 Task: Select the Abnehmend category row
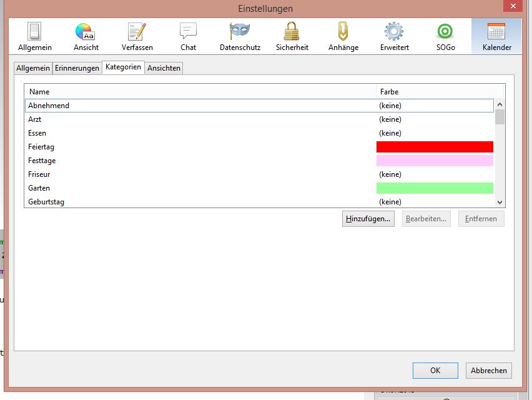[x=260, y=106]
